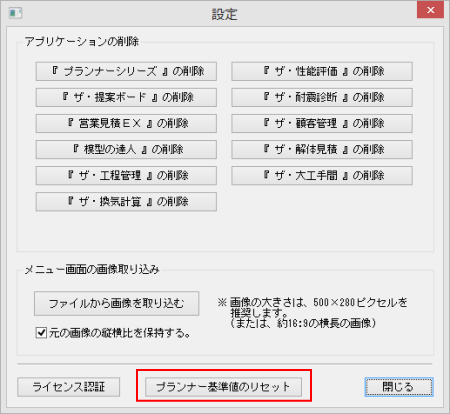Click プランナー基準値のリセット button
This screenshot has height=414, width=450.
224,387
